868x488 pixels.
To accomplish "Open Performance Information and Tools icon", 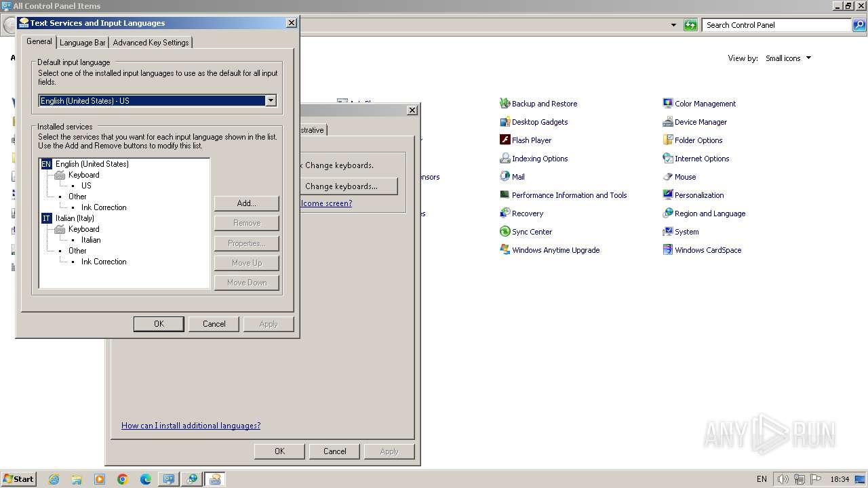I will (505, 195).
